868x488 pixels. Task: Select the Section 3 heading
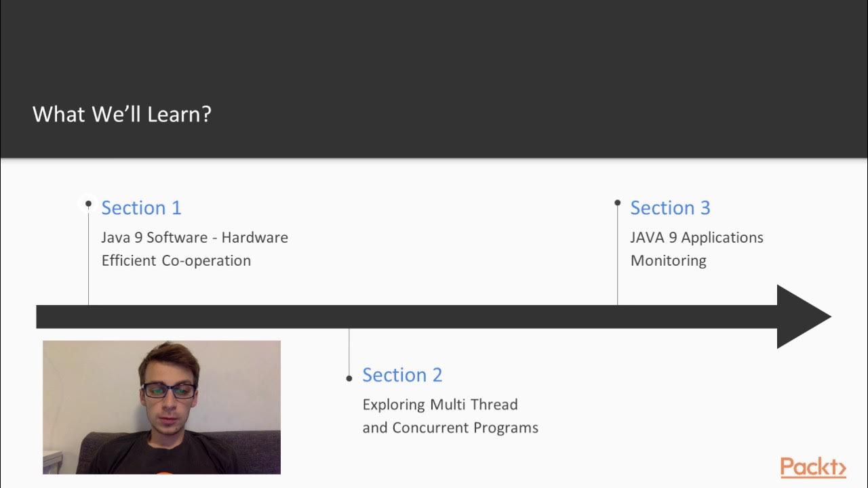click(x=670, y=208)
